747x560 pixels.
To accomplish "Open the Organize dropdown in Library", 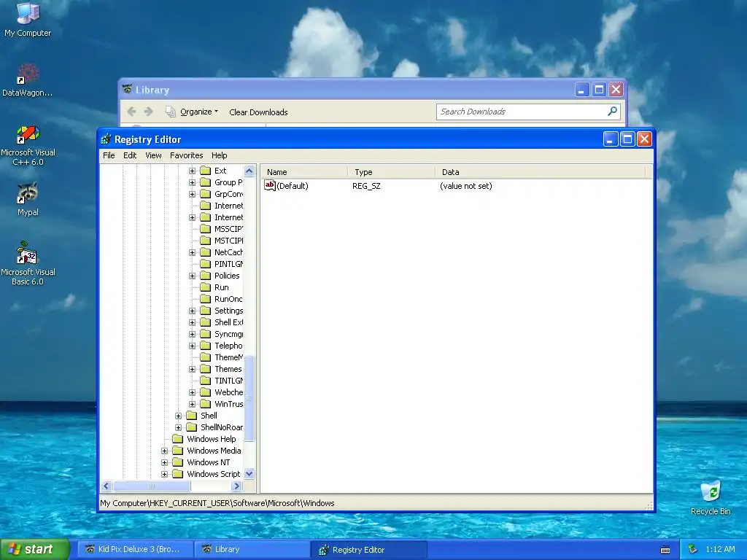I will 192,112.
